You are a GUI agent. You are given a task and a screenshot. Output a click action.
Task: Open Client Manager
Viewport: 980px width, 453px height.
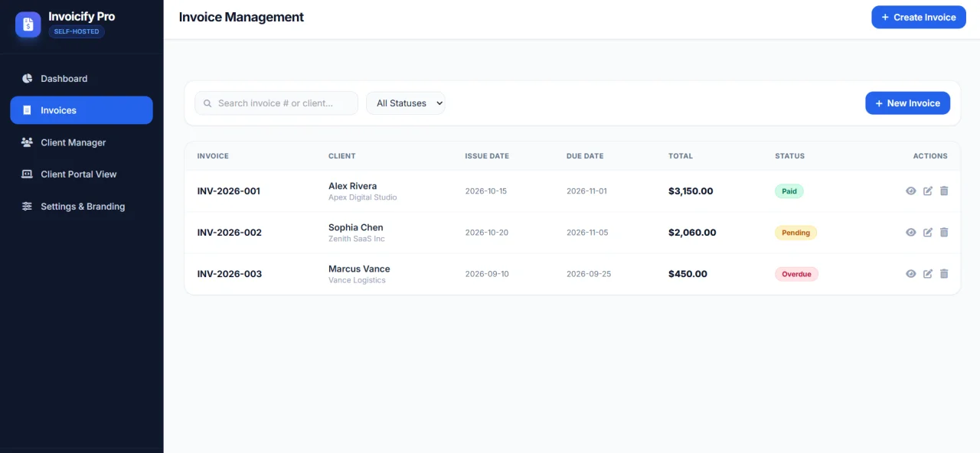[x=81, y=142]
